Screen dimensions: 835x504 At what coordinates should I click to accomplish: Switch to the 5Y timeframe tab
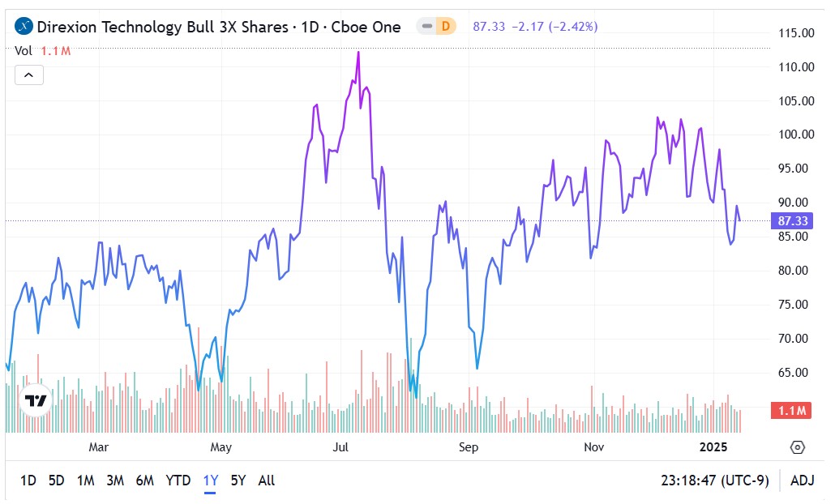pyautogui.click(x=238, y=481)
